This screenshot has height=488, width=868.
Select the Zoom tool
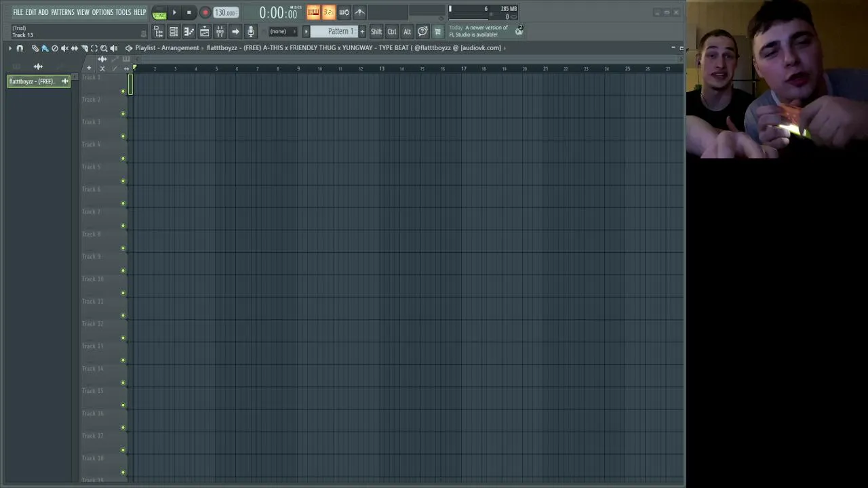[x=104, y=48]
